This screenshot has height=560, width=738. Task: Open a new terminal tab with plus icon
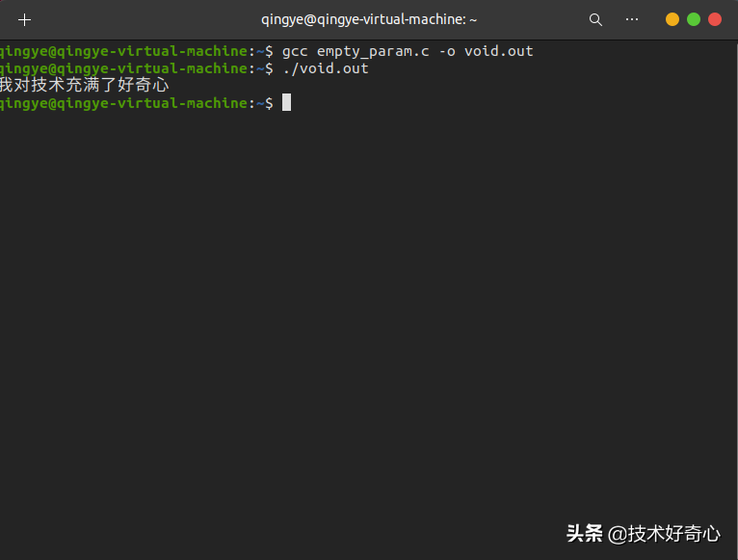[24, 20]
